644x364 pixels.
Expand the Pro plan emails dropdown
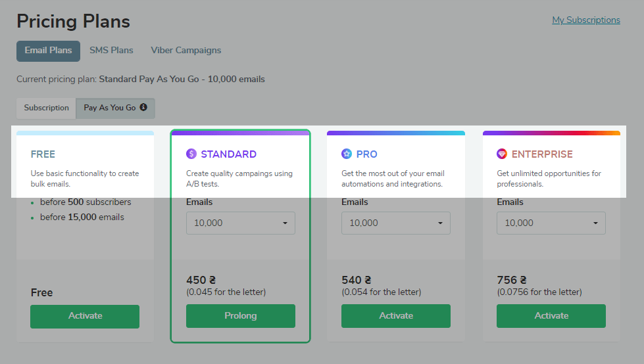click(x=395, y=223)
